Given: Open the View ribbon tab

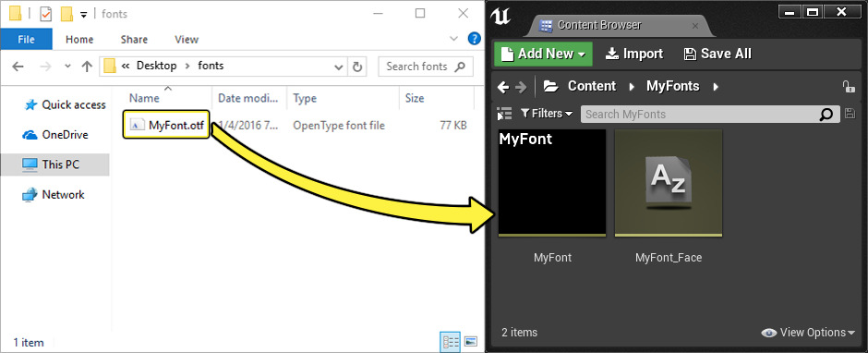Looking at the screenshot, I should coord(187,40).
